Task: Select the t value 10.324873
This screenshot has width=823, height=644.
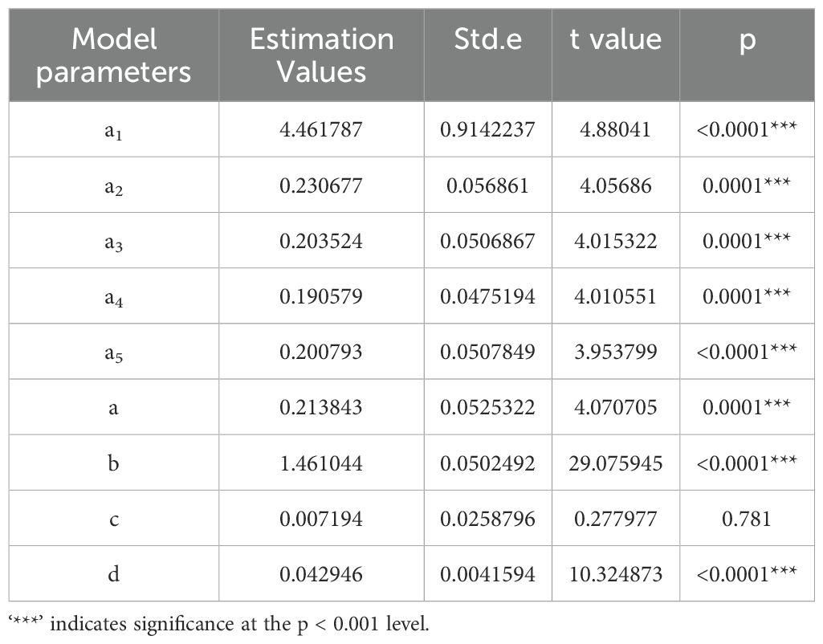Action: click(x=615, y=574)
